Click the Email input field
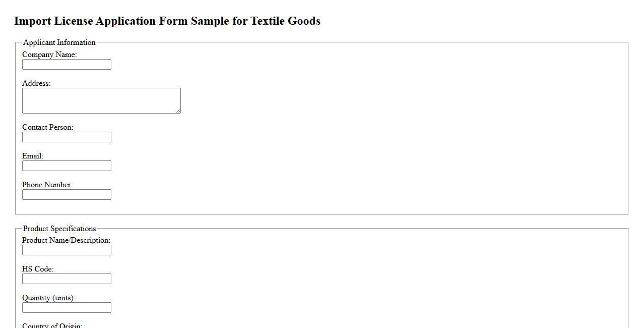 [66, 166]
